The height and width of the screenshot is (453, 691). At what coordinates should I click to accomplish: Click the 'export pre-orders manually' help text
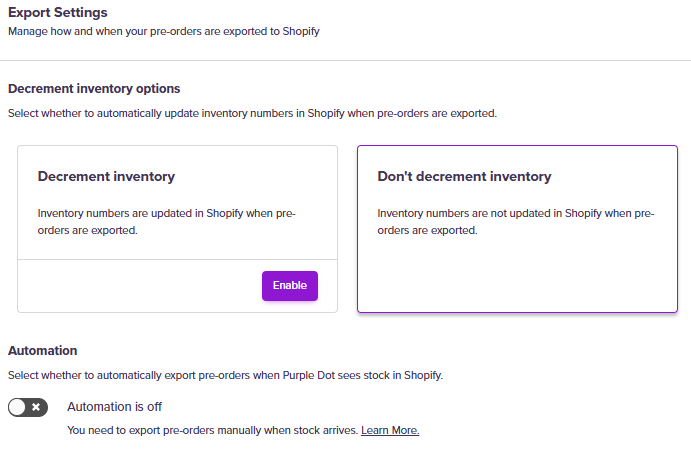coord(212,431)
